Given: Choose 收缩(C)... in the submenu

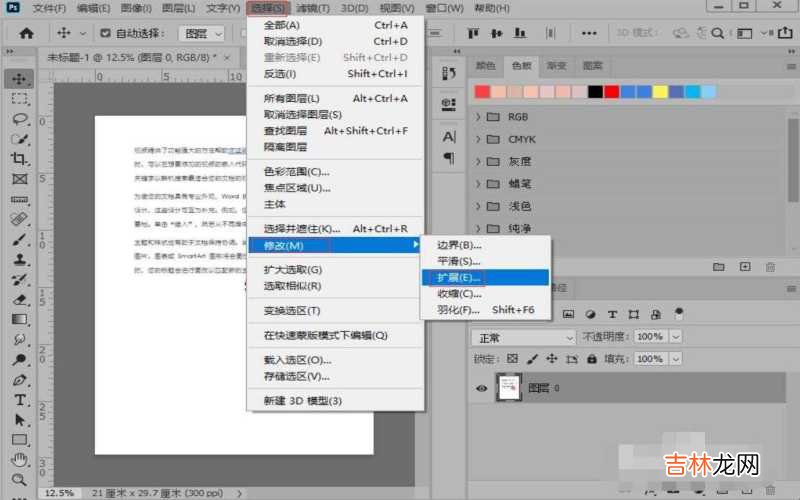Looking at the screenshot, I should [485, 293].
